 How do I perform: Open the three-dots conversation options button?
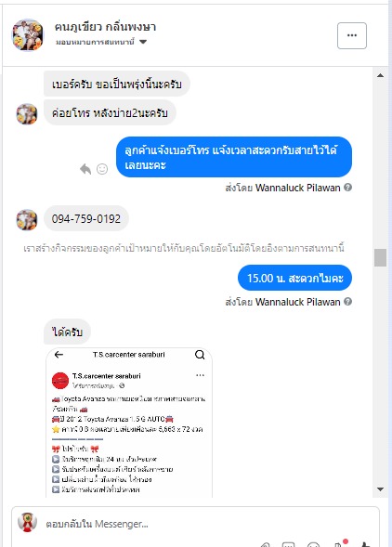pyautogui.click(x=352, y=35)
